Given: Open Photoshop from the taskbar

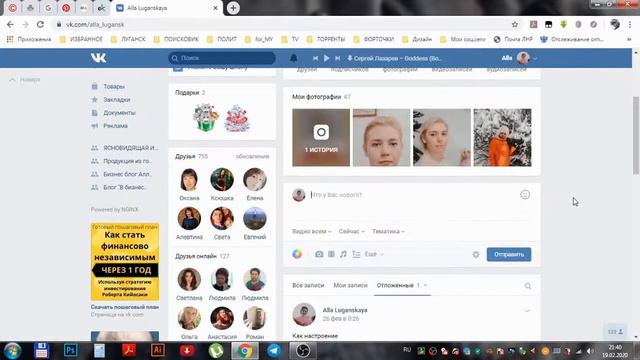Looking at the screenshot, I should click(x=70, y=351).
